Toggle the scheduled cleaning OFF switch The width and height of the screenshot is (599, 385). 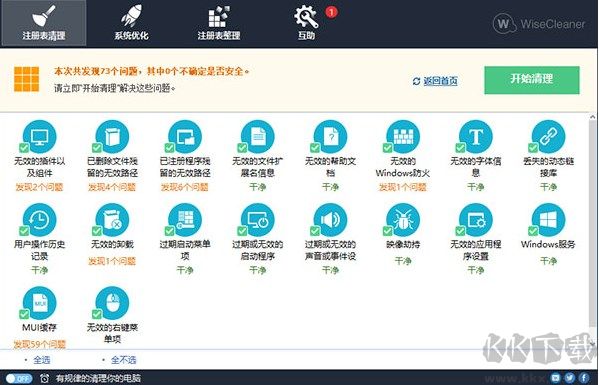click(x=19, y=379)
